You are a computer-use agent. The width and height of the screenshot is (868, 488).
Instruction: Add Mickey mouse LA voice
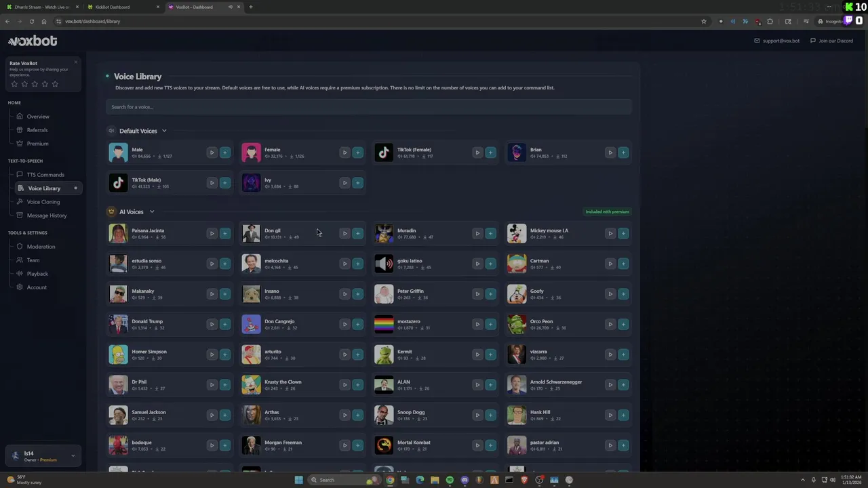pyautogui.click(x=623, y=233)
